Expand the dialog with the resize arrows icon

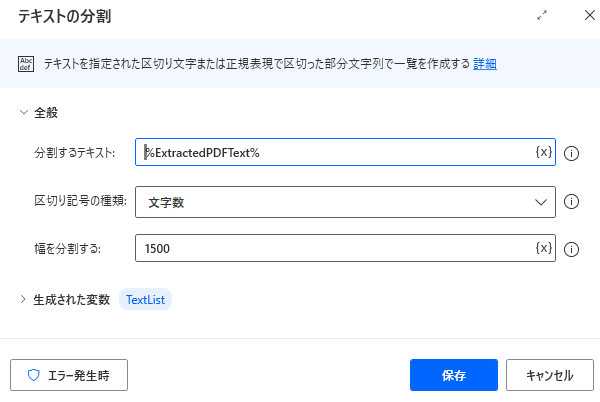click(542, 15)
